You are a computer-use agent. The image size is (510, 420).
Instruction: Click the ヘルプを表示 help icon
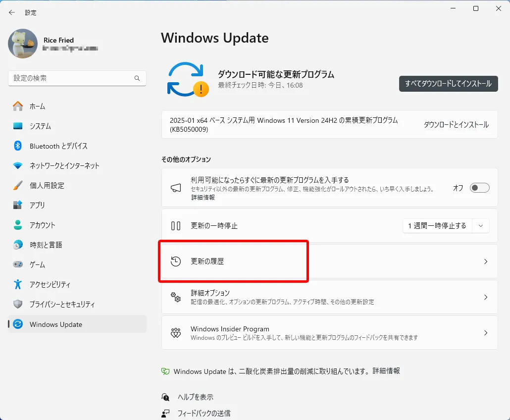[165, 397]
